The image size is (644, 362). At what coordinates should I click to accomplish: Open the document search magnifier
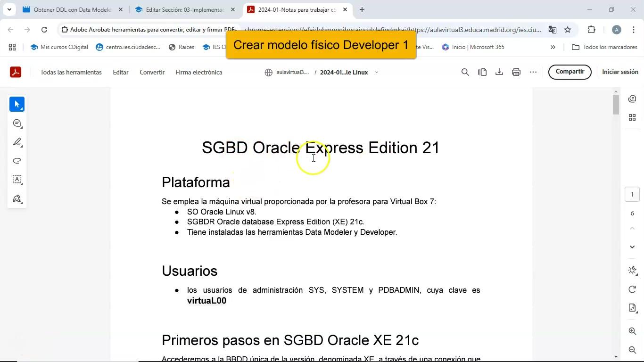click(x=465, y=72)
